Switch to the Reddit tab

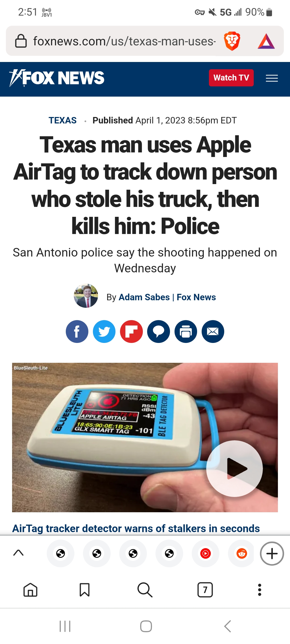click(x=242, y=553)
